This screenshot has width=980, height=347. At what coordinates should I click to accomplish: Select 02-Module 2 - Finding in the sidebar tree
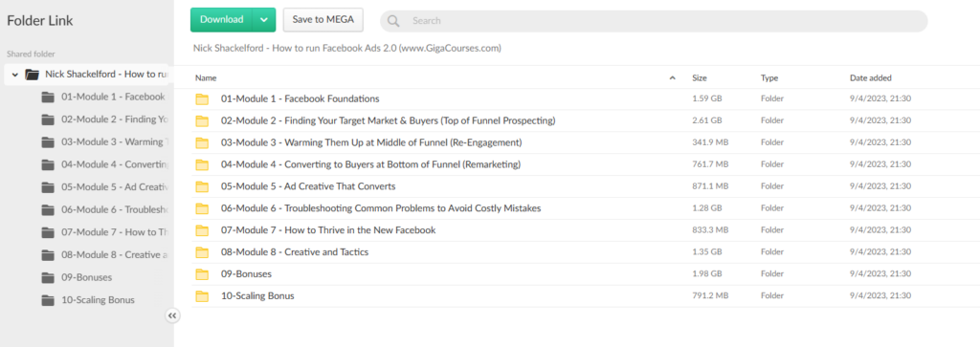click(x=115, y=119)
